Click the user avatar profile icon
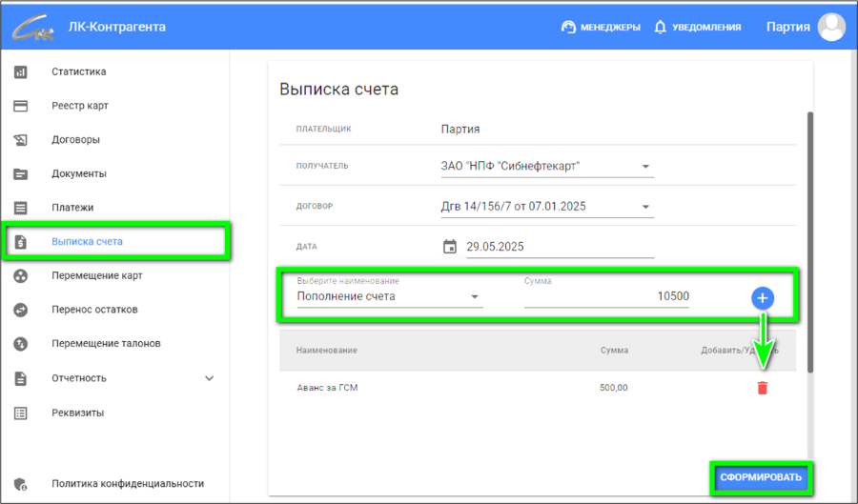Viewport: 858px width, 504px height. [x=831, y=27]
